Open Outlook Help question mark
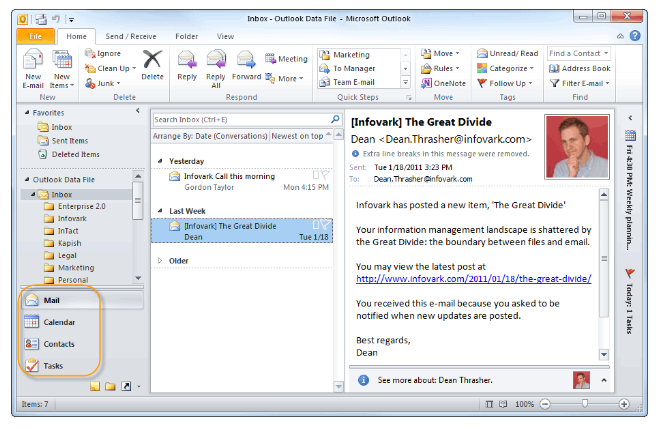Image resolution: width=659 pixels, height=429 pixels. click(x=635, y=36)
